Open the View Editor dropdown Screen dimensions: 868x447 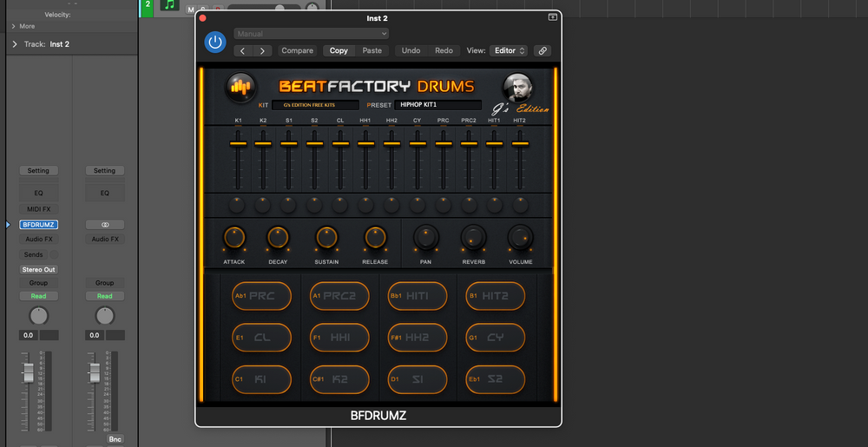[509, 50]
